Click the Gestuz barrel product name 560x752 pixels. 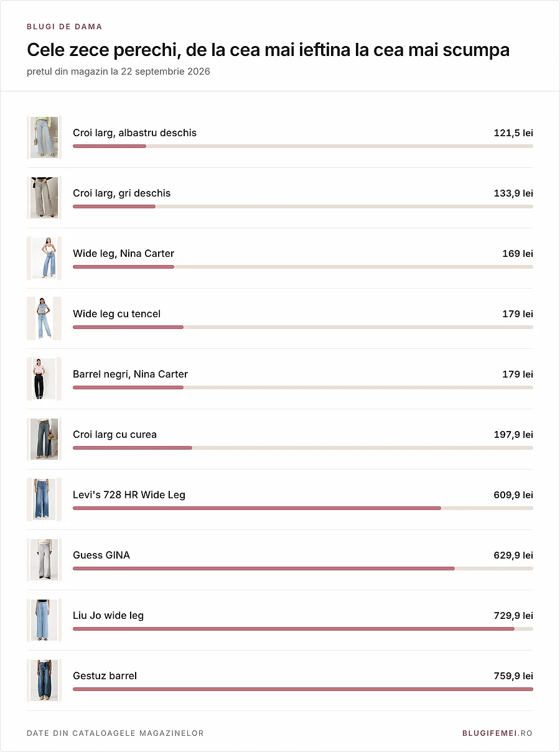click(105, 675)
